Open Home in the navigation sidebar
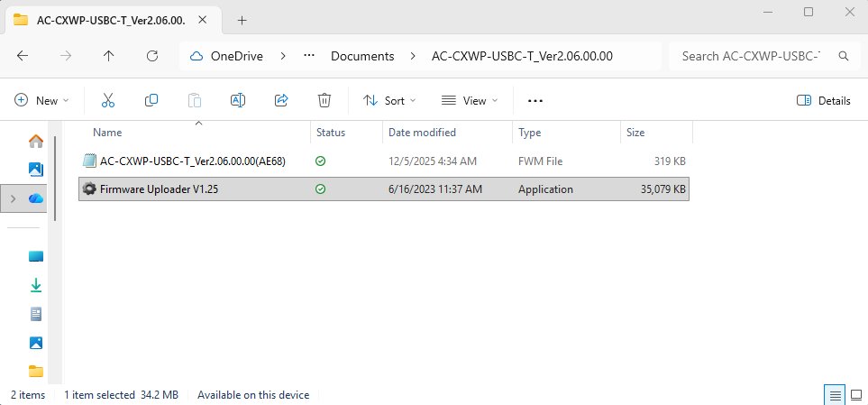868x405 pixels. pos(36,141)
